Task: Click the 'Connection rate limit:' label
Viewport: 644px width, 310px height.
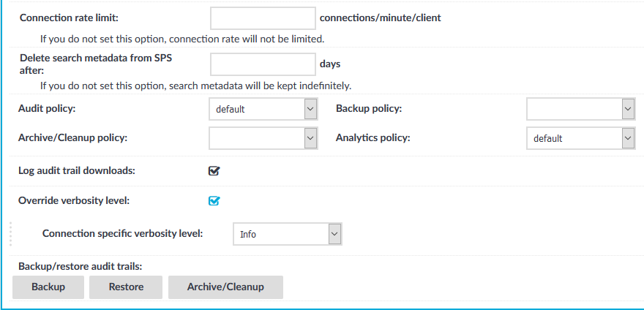Action: click(70, 18)
